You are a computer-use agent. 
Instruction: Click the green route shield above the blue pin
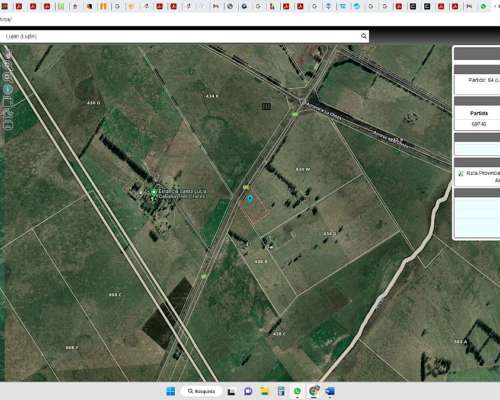pyautogui.click(x=246, y=188)
